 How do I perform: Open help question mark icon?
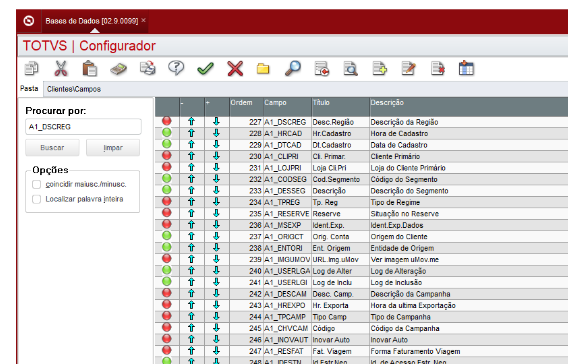click(x=176, y=68)
